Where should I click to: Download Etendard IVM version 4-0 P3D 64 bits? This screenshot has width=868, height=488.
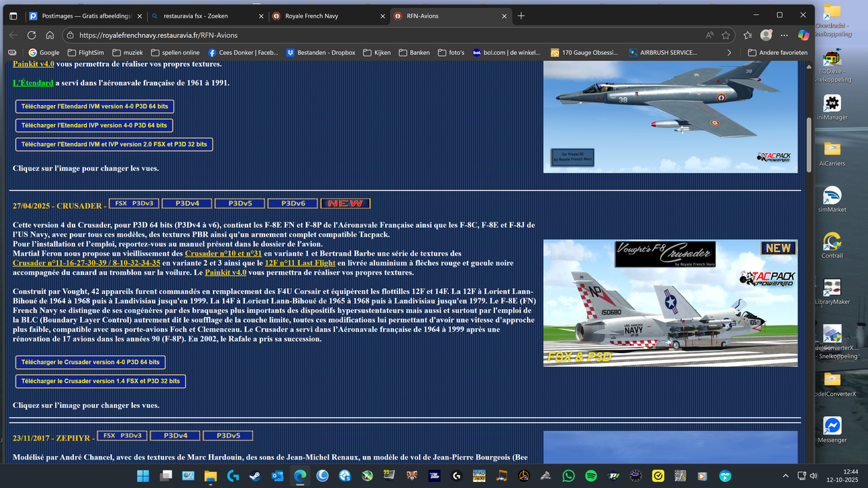94,106
